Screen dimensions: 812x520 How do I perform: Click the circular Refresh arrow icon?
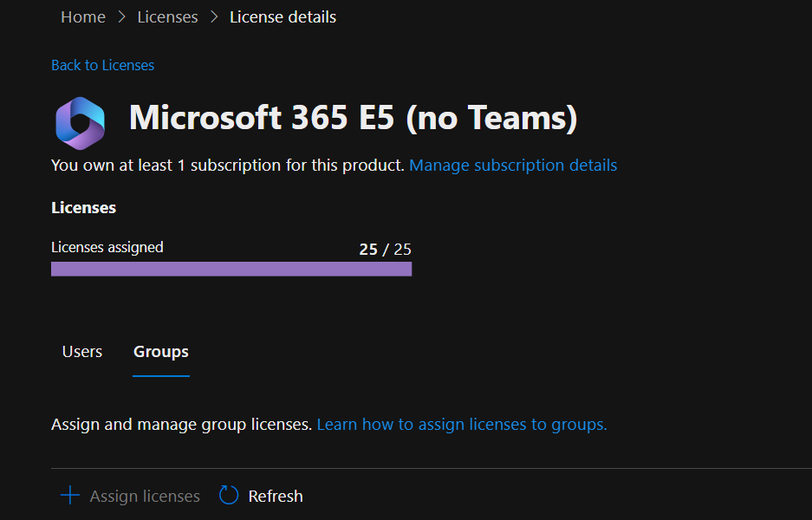228,495
